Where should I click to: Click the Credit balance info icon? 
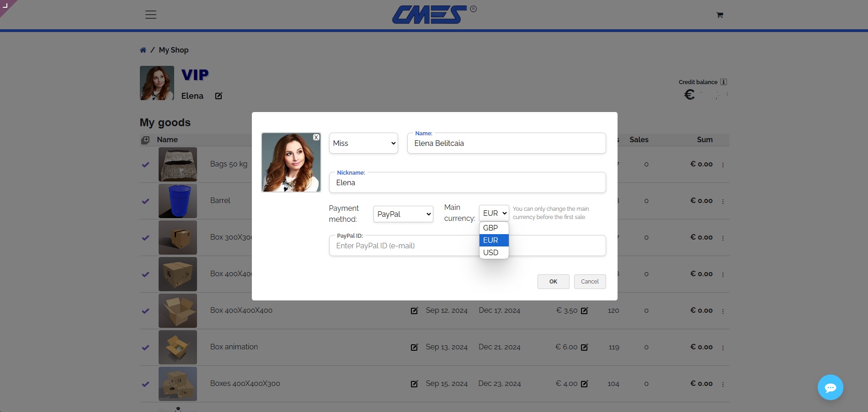tap(724, 82)
